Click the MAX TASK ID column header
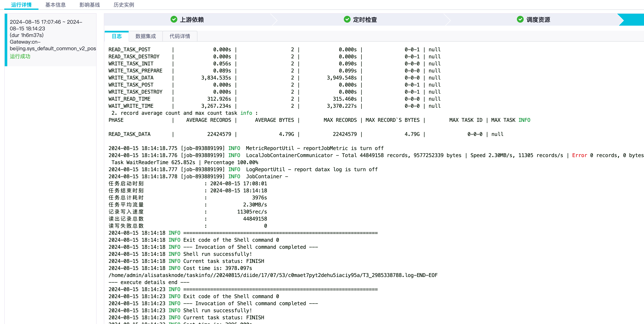The image size is (644, 324). click(x=466, y=120)
